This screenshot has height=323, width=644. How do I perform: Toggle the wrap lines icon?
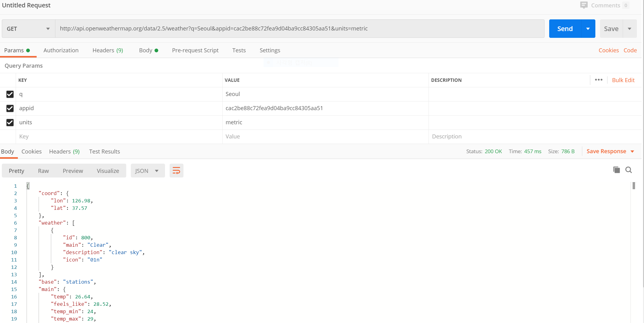(176, 171)
